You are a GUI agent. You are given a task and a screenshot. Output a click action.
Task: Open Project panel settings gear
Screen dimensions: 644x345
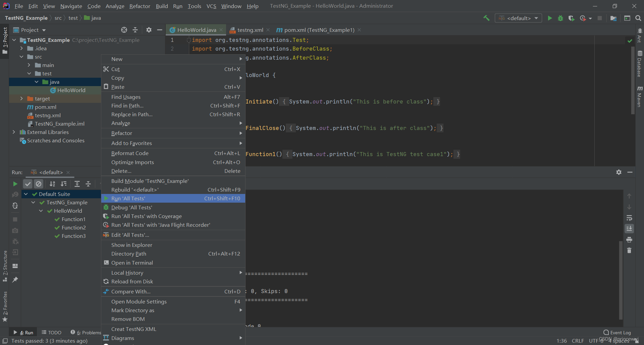tap(149, 30)
